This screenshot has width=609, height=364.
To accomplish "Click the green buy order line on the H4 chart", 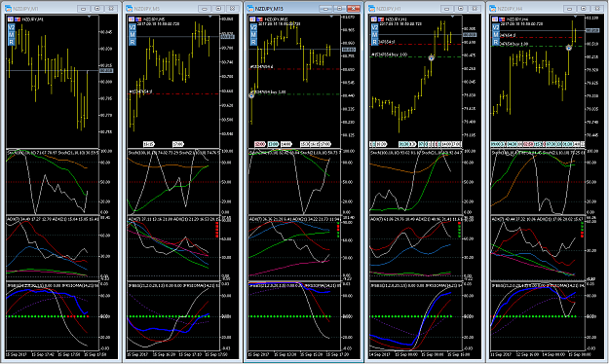I will pyautogui.click(x=537, y=46).
